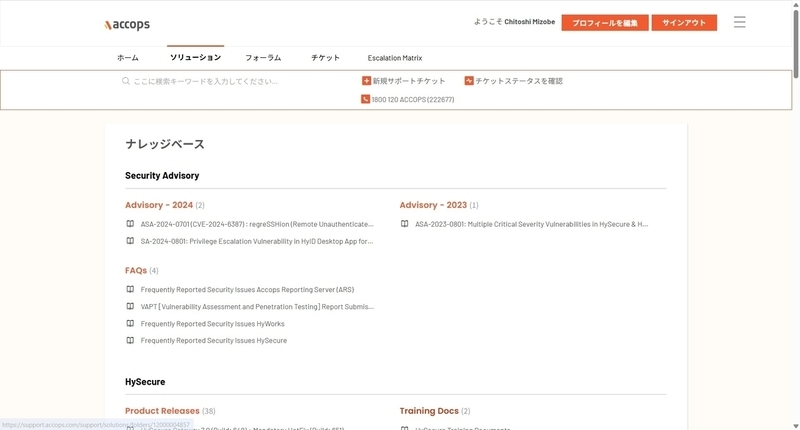
Task: Click book icon beside ASA-2024-0701 article
Action: (x=130, y=224)
